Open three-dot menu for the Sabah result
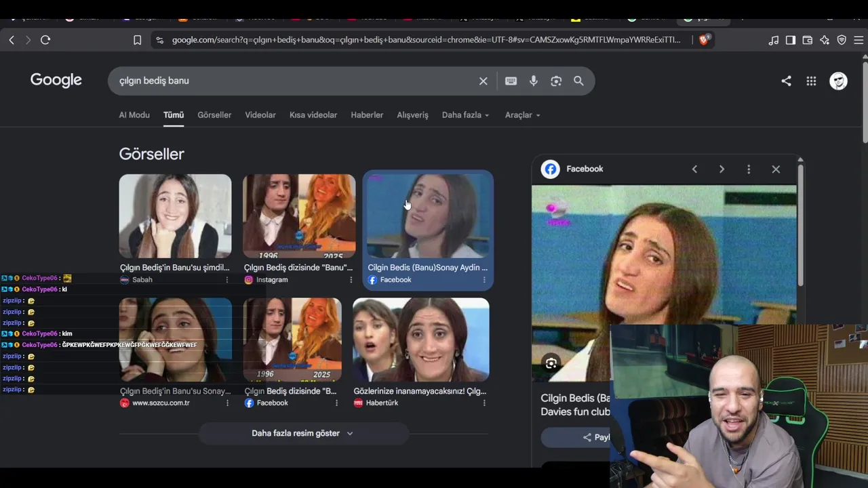Image resolution: width=868 pixels, height=488 pixels. coord(227,280)
